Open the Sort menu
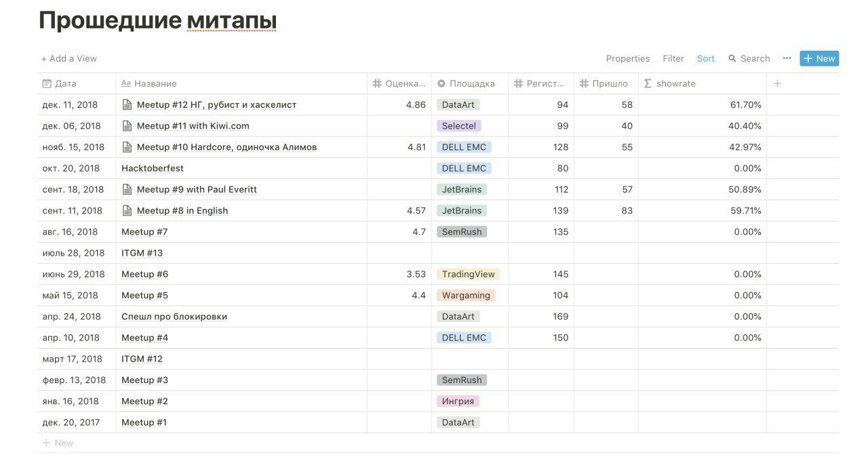868x455 pixels. [x=706, y=58]
